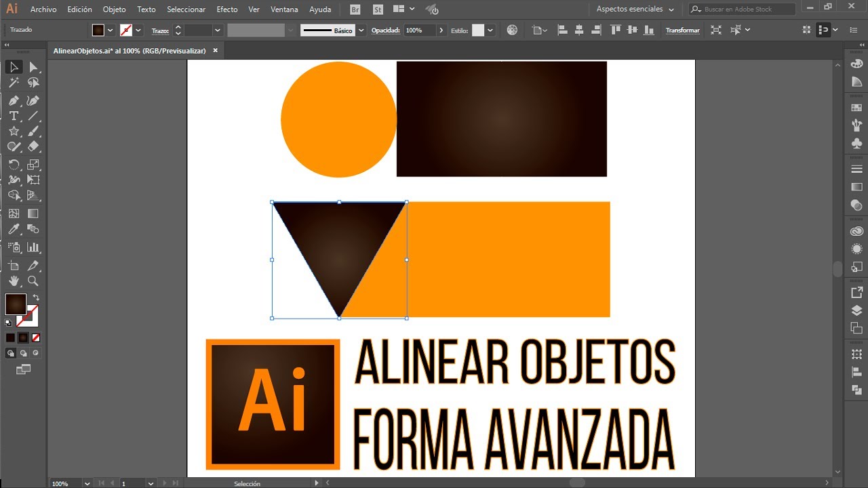Select the AlinearObjetos.ai document tab
This screenshot has height=488, width=868.
[130, 50]
